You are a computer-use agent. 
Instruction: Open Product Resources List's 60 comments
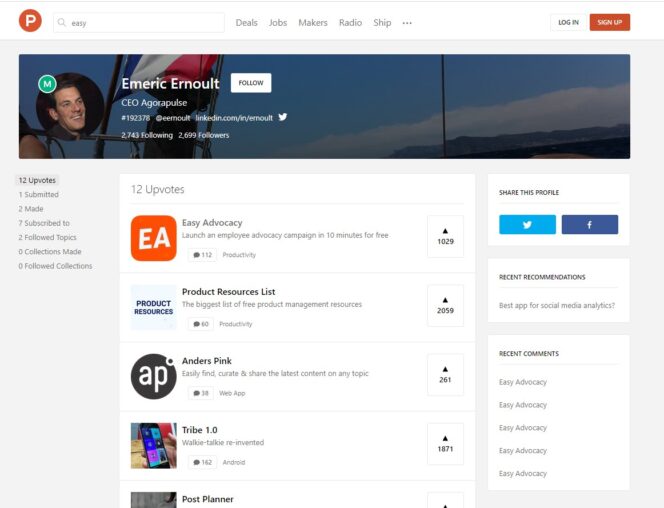tap(201, 324)
